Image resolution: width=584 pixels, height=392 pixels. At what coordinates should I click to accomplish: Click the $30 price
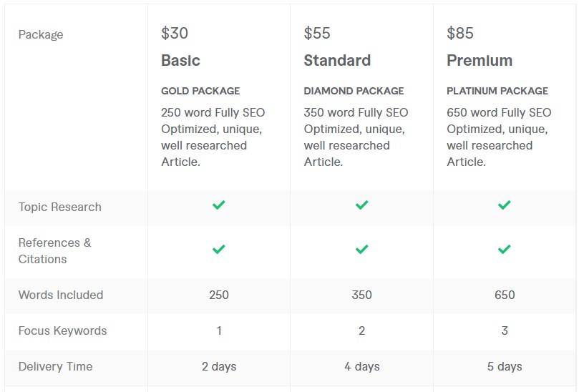tap(175, 33)
